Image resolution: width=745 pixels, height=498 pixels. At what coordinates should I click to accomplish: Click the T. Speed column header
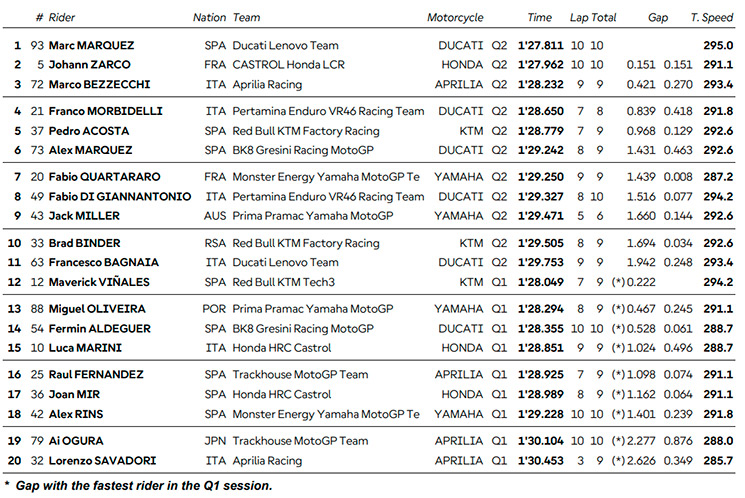pyautogui.click(x=711, y=18)
